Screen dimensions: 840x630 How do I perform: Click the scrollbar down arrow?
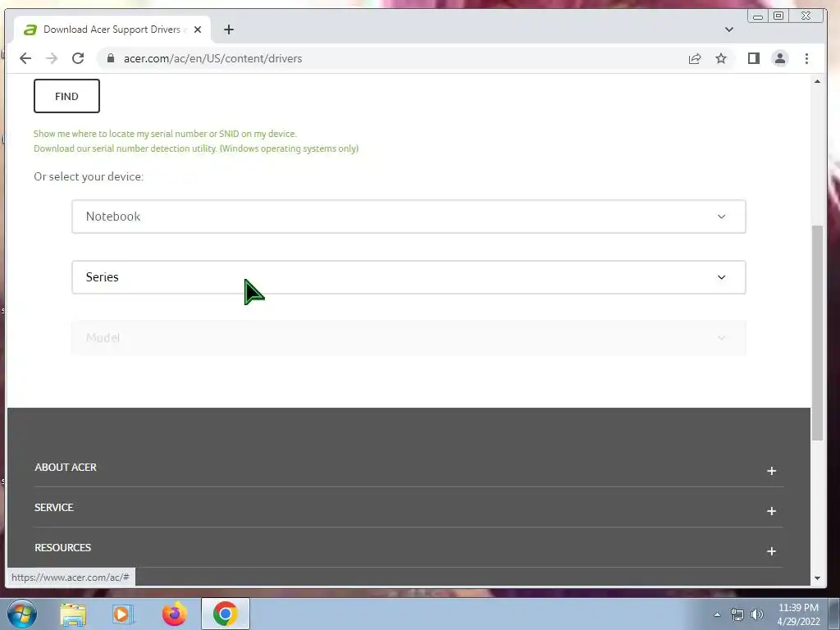[x=817, y=578]
